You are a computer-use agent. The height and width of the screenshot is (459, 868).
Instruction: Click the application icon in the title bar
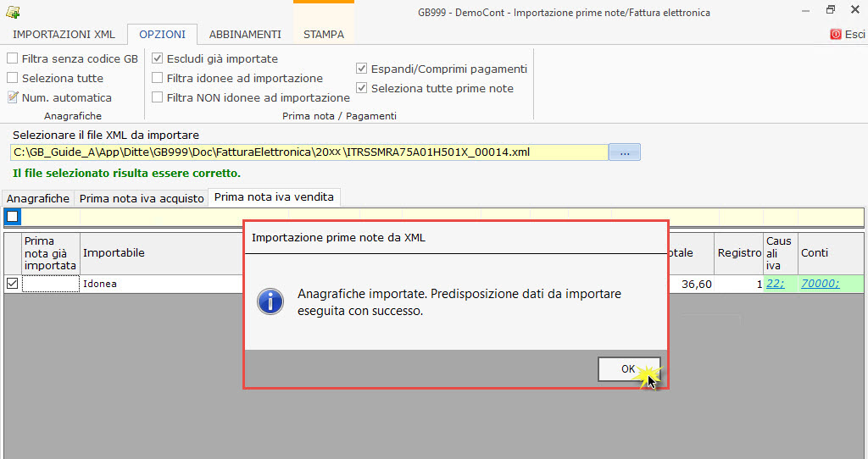[x=13, y=12]
